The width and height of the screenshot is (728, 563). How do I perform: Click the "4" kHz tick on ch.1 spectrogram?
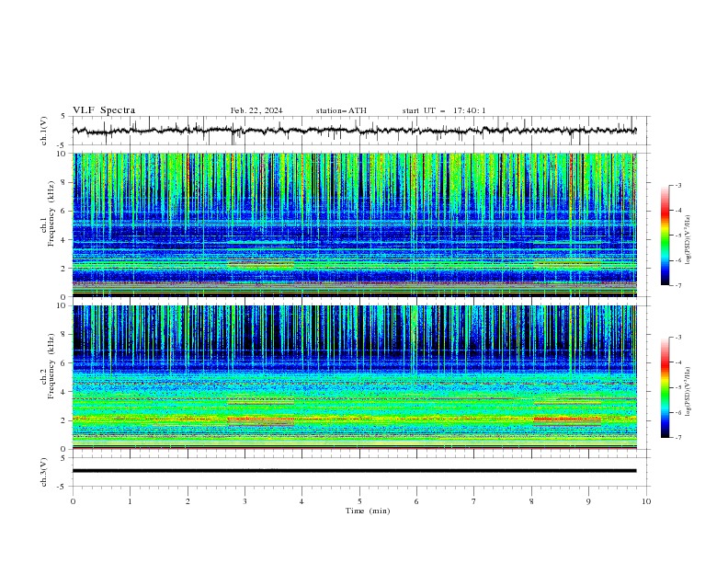point(64,240)
